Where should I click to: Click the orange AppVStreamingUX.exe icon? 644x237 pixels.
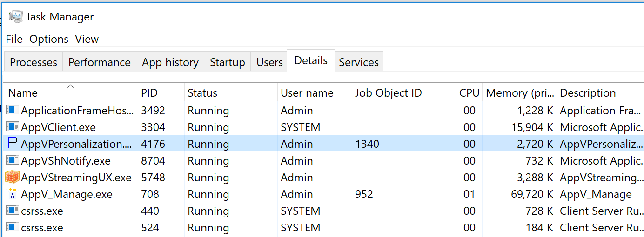point(13,177)
